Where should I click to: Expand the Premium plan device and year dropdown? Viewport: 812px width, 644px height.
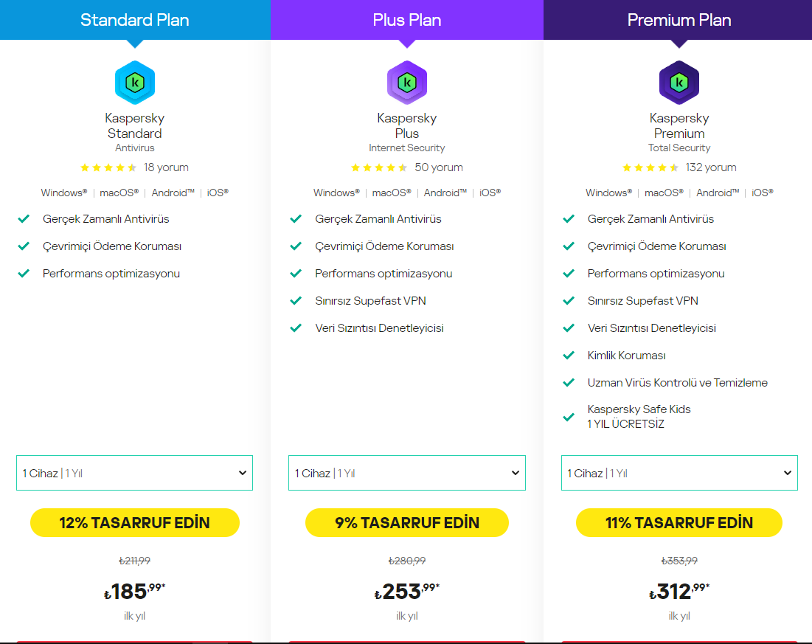tap(679, 473)
